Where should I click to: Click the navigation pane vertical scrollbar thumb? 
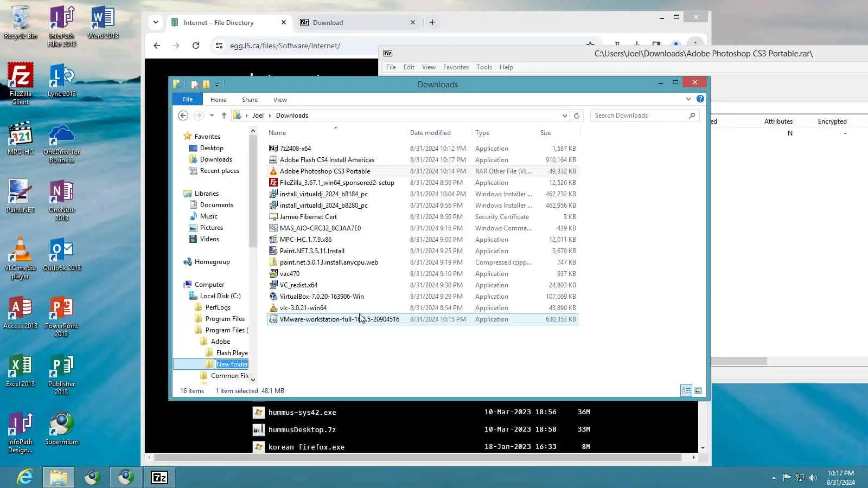coord(253,191)
